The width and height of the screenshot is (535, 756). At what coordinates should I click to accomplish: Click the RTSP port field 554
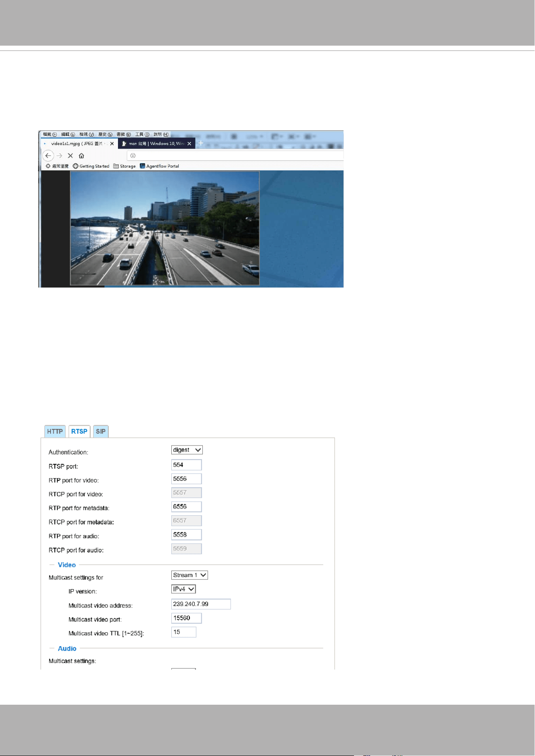coord(186,465)
